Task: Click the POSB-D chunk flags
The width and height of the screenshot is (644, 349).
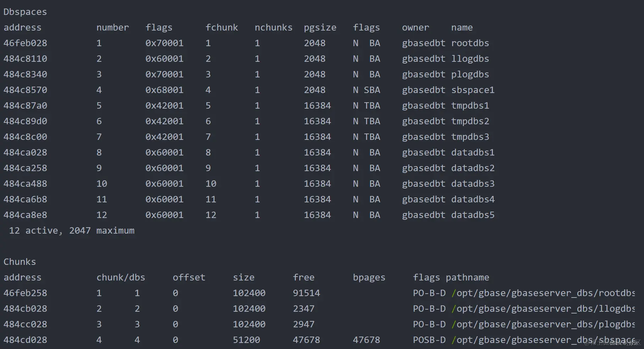Action: tap(429, 340)
